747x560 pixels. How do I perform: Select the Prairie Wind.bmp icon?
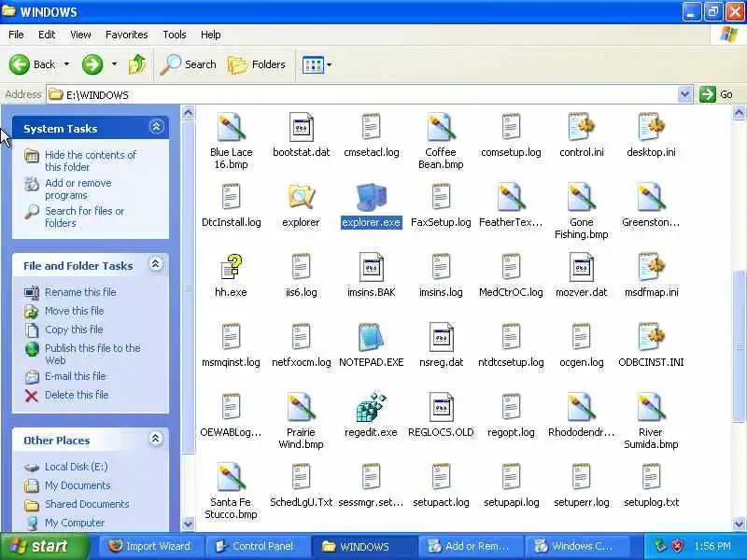[x=301, y=407]
